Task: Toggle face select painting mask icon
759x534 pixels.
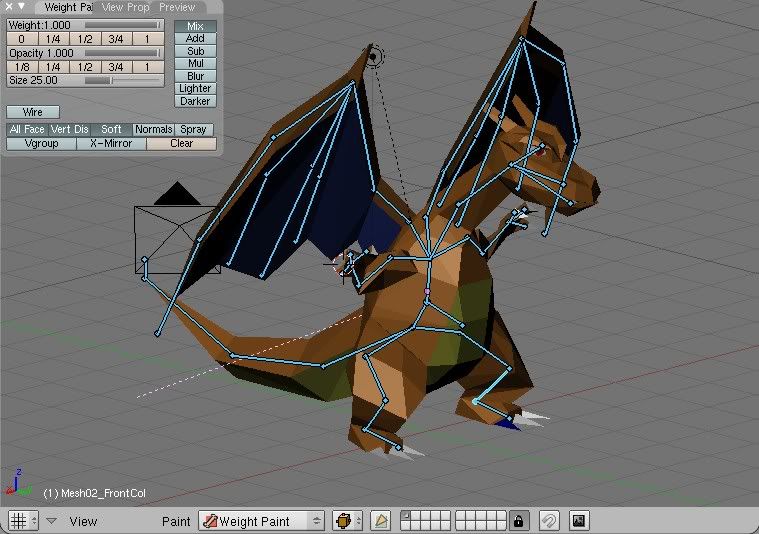Action: (x=381, y=521)
